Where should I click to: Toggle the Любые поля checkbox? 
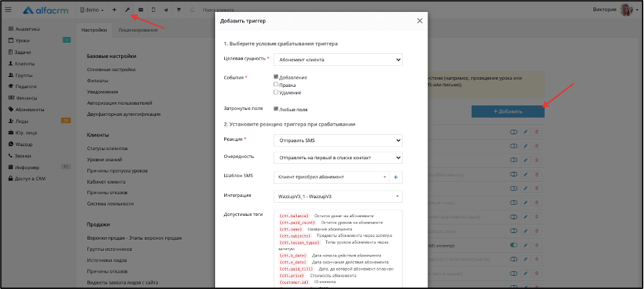point(276,109)
